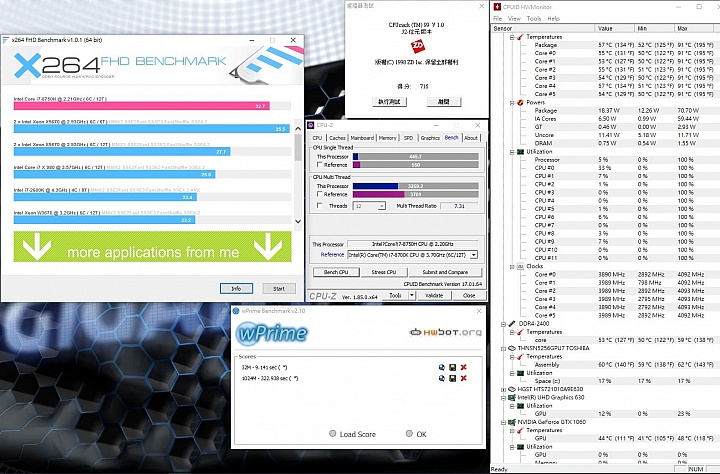Click This Processor multi thread score bar
The width and height of the screenshot is (720, 474).
(x=416, y=186)
